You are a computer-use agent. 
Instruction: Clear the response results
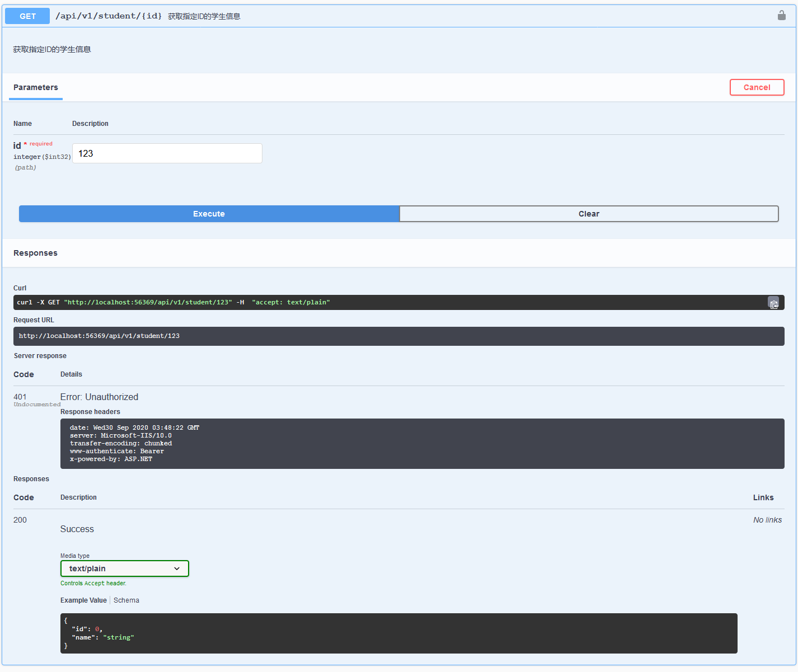point(589,214)
